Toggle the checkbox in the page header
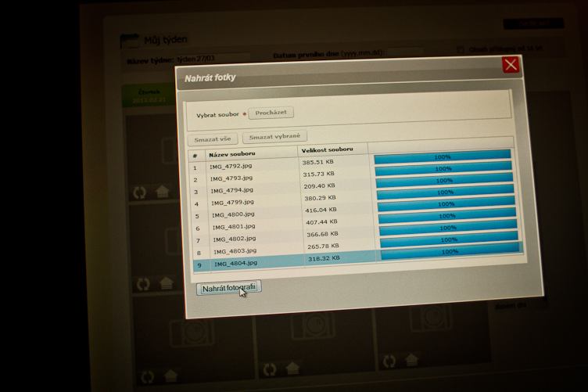The image size is (588, 392). point(460,49)
